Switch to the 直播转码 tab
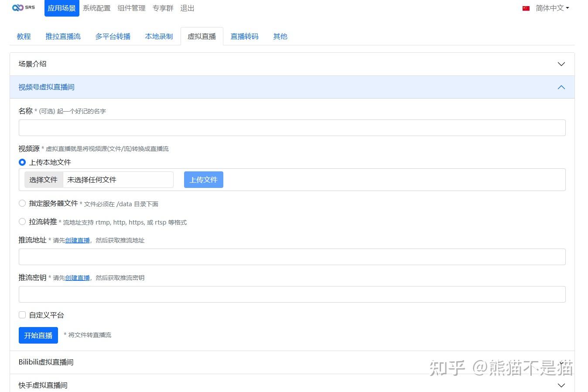Viewport: 588px width, 392px height. click(x=244, y=36)
